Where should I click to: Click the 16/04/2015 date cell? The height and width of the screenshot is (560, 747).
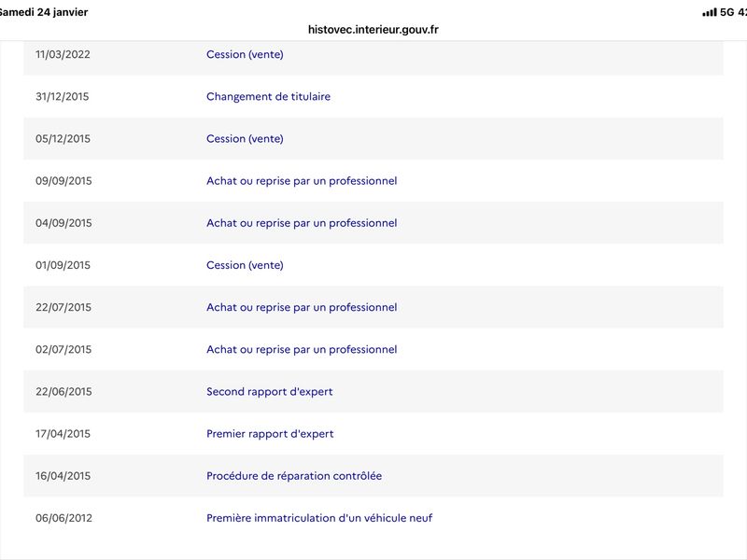(63, 476)
